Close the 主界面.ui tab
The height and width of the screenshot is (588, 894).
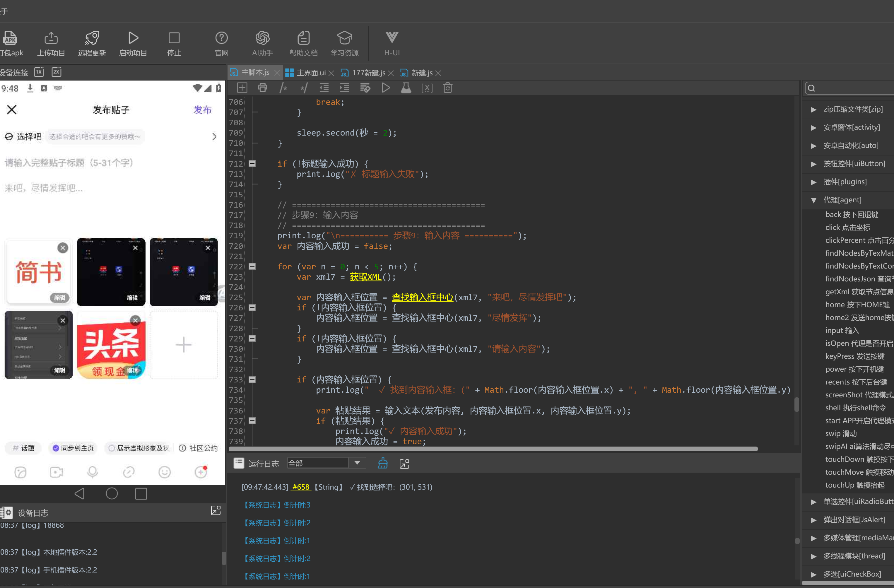click(x=331, y=73)
